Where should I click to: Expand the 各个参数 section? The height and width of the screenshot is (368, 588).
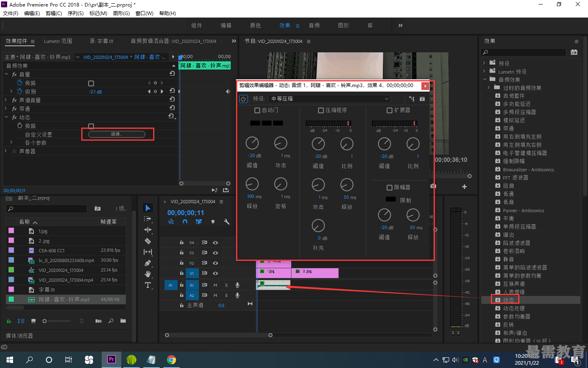coord(11,142)
